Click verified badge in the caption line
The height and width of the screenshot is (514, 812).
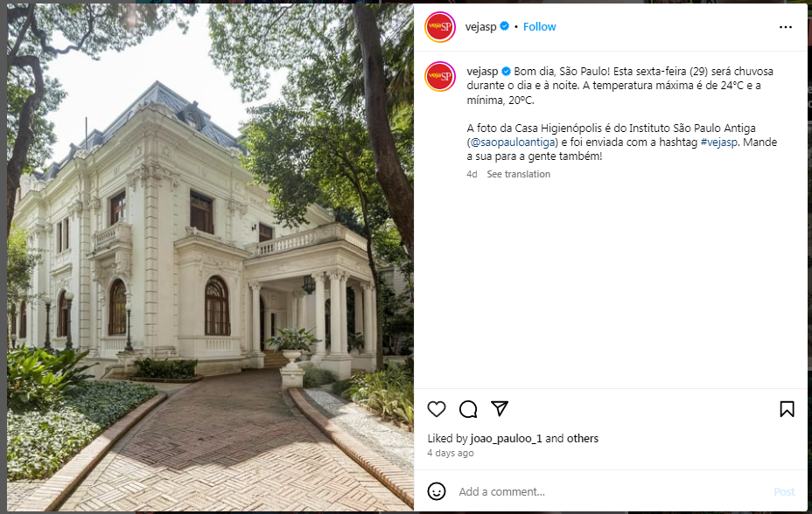point(507,71)
